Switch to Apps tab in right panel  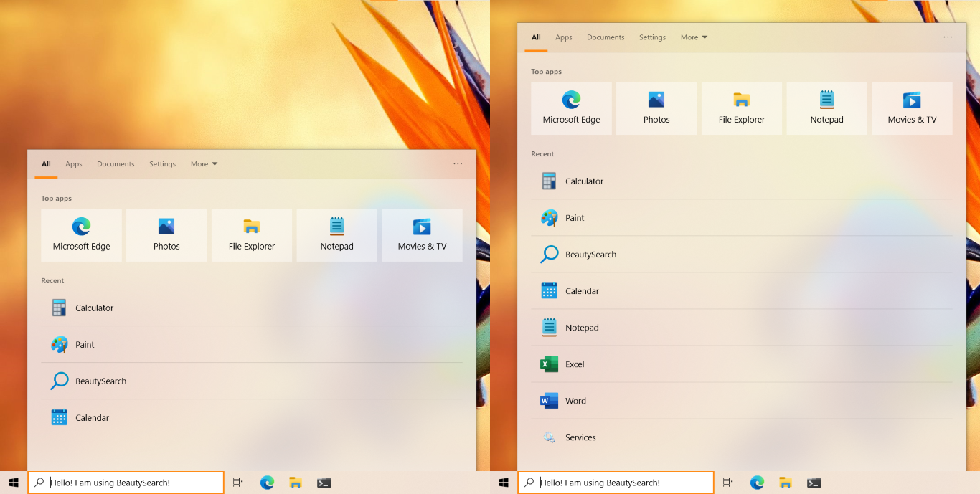(564, 37)
